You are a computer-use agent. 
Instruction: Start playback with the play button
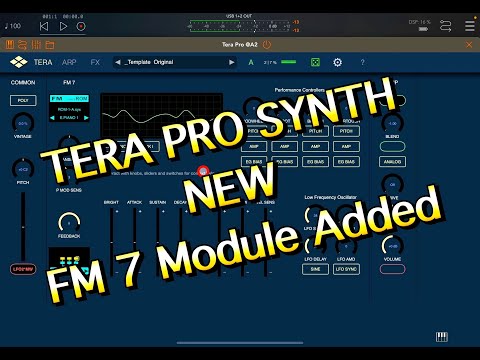63,26
